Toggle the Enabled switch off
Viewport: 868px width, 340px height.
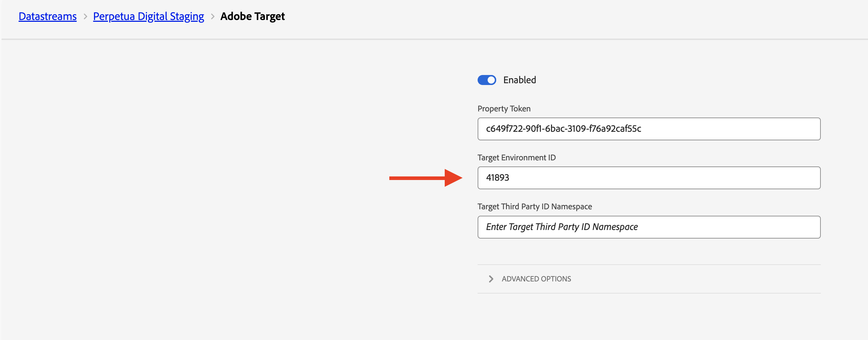tap(487, 80)
